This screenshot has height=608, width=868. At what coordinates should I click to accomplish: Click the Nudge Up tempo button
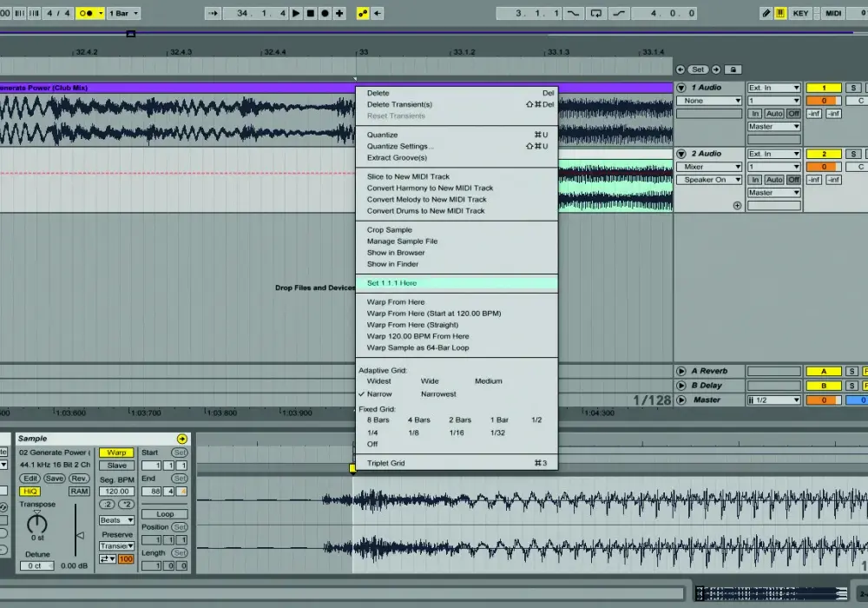pyautogui.click(x=34, y=13)
